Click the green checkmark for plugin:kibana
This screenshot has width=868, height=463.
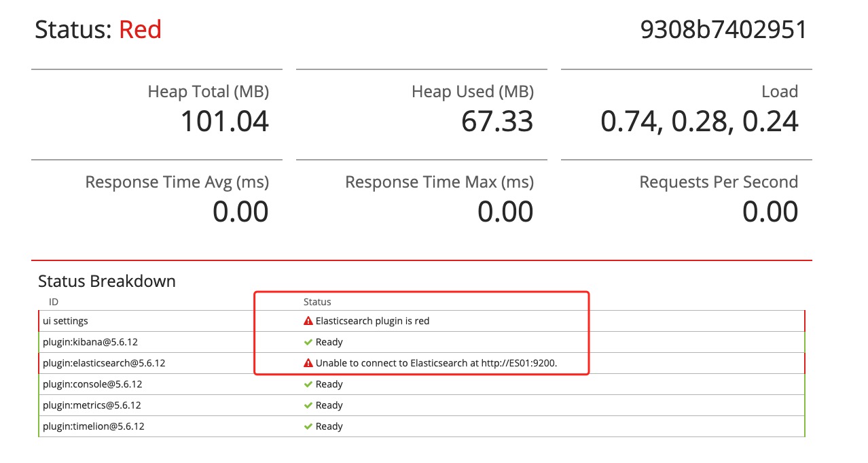coord(308,342)
